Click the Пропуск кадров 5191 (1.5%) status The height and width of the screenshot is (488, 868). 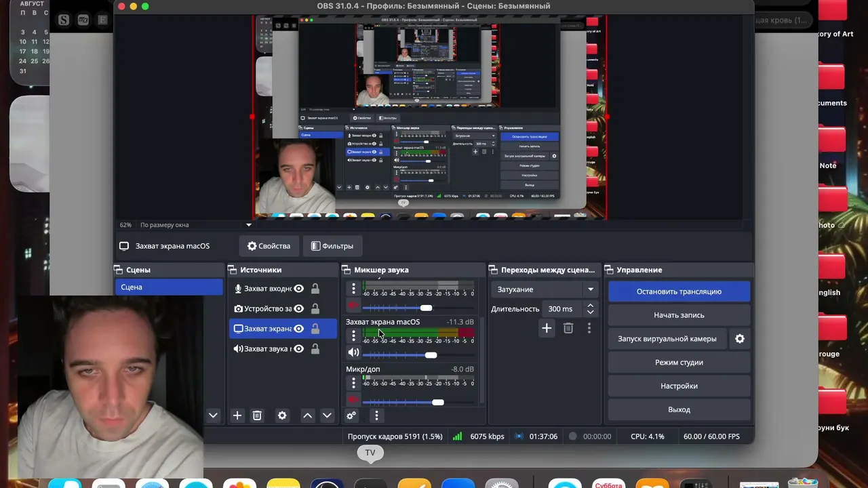[395, 436]
